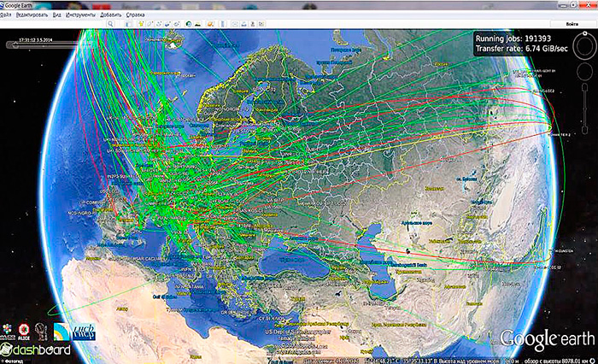Open the Вид menu
This screenshot has width=598, height=364.
pos(57,15)
